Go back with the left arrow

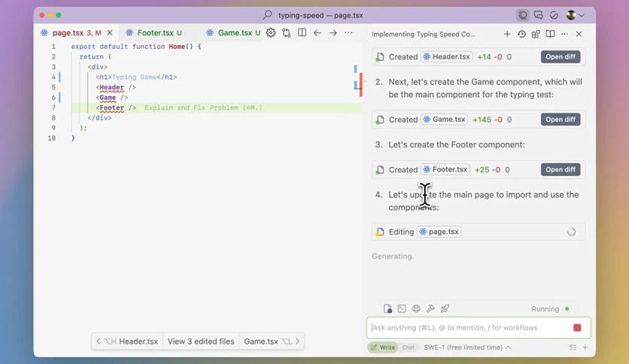coord(318,33)
